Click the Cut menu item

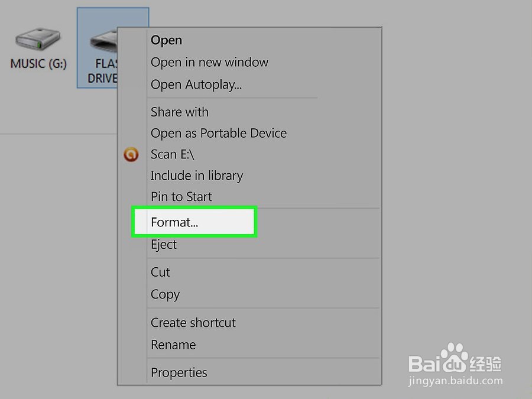[x=160, y=272]
